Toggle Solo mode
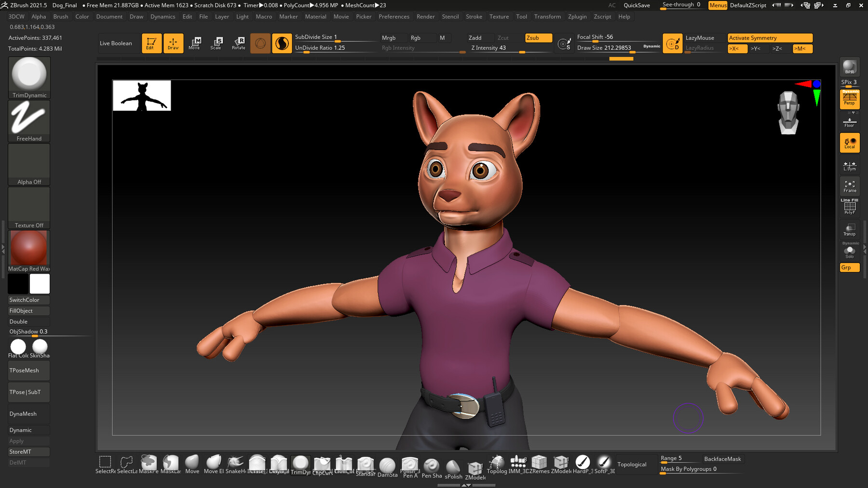Screen dimensions: 868x488 (x=850, y=251)
